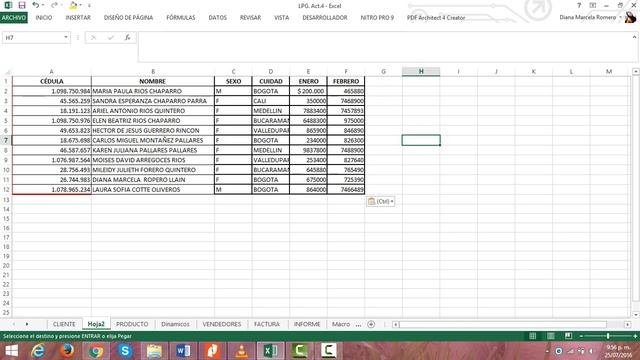Viewport: 640px width, 360px height.
Task: Click the Excel application icon in title bar
Action: pos(8,5)
